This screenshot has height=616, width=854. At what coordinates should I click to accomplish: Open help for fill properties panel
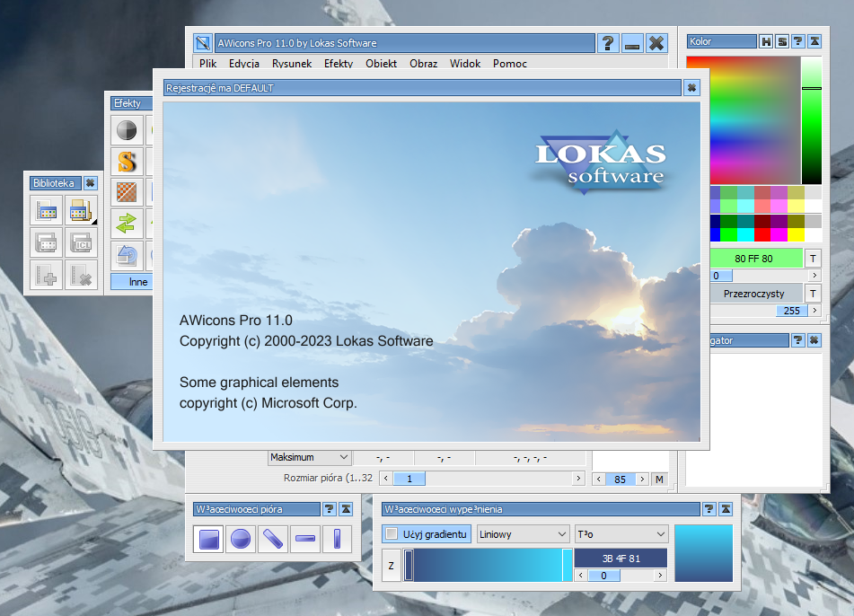709,509
